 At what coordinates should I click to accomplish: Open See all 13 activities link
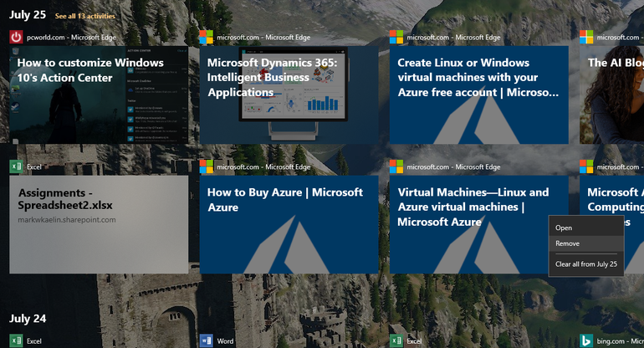(x=85, y=16)
